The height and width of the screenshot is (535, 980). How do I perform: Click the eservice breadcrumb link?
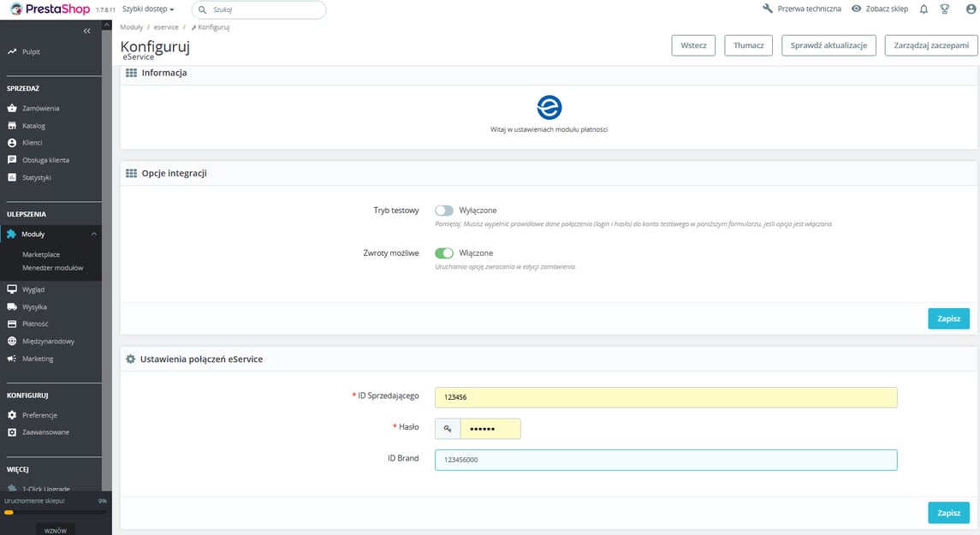(166, 27)
